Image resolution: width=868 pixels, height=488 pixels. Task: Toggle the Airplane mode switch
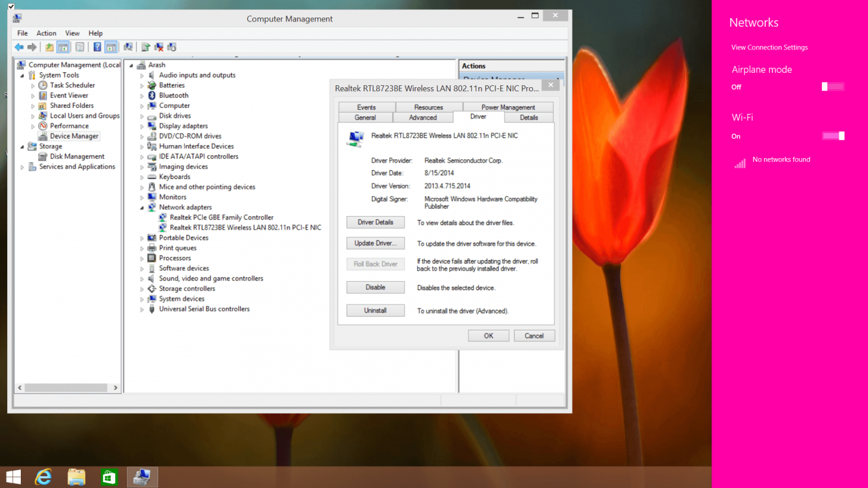833,87
